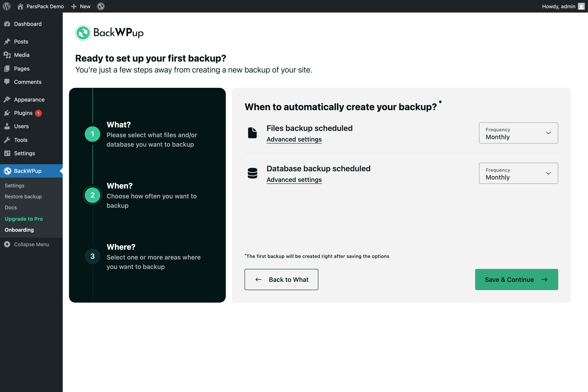
Task: Open the Media menu item
Action: point(22,55)
